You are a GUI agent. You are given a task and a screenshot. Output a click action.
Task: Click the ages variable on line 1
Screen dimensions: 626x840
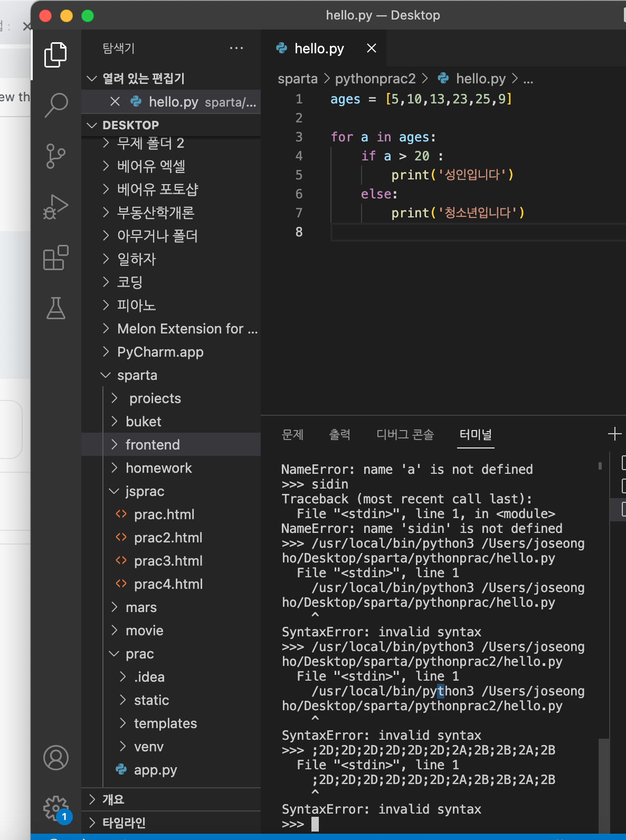point(345,99)
